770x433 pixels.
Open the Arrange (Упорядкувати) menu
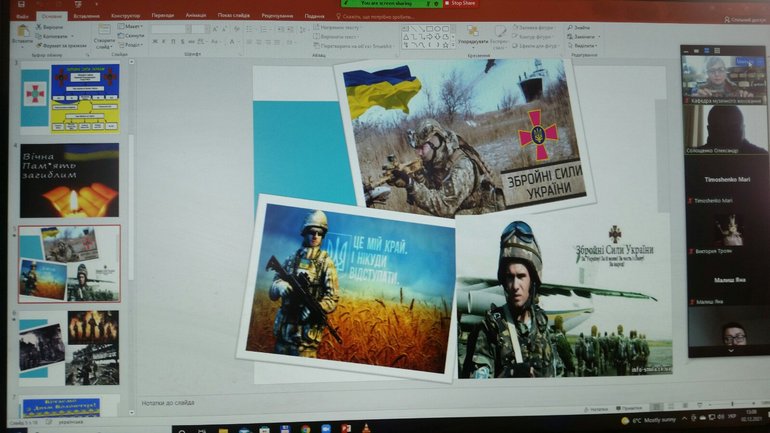[x=472, y=34]
